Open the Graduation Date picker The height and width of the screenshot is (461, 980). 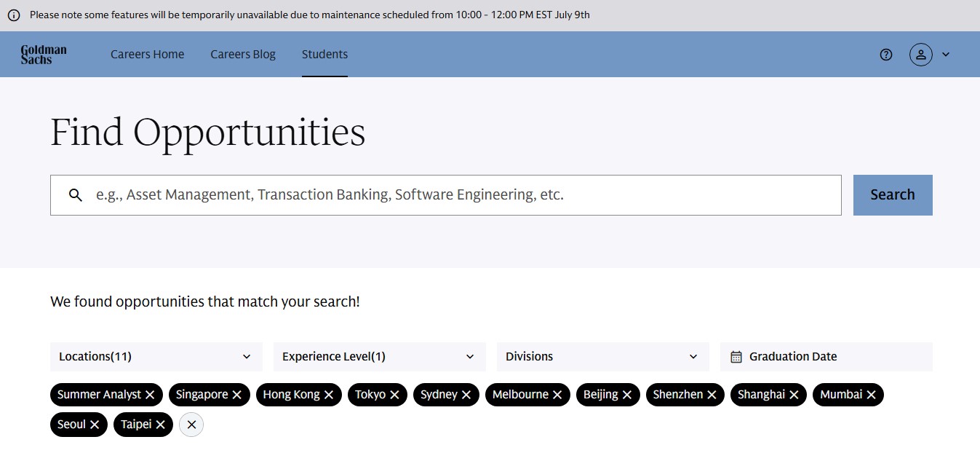(x=826, y=357)
